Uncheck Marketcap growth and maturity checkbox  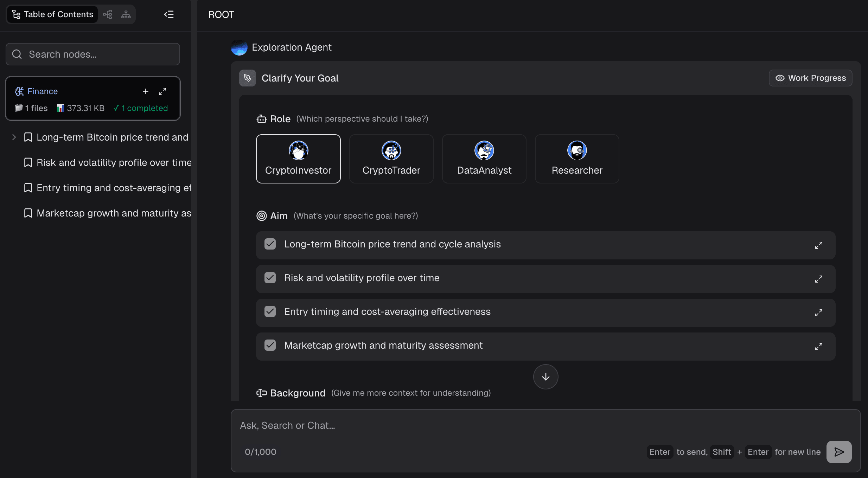coord(270,345)
